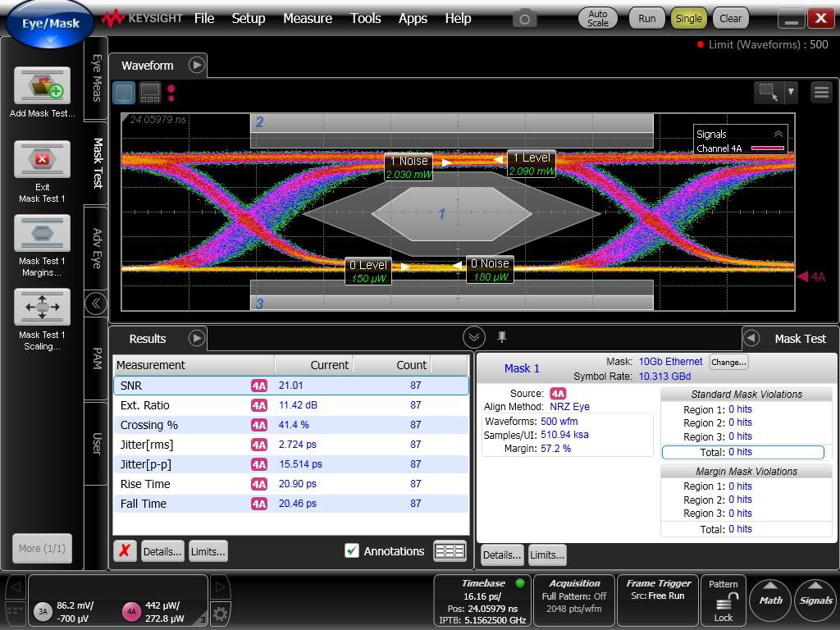Click the Channel 4A pink color swatch
The width and height of the screenshot is (840, 630).
767,148
